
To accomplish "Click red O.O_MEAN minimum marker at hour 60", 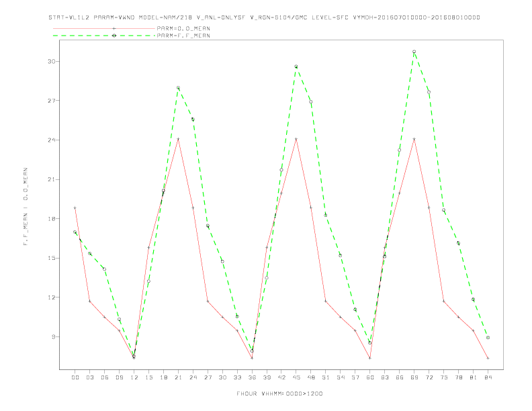I will point(370,358).
